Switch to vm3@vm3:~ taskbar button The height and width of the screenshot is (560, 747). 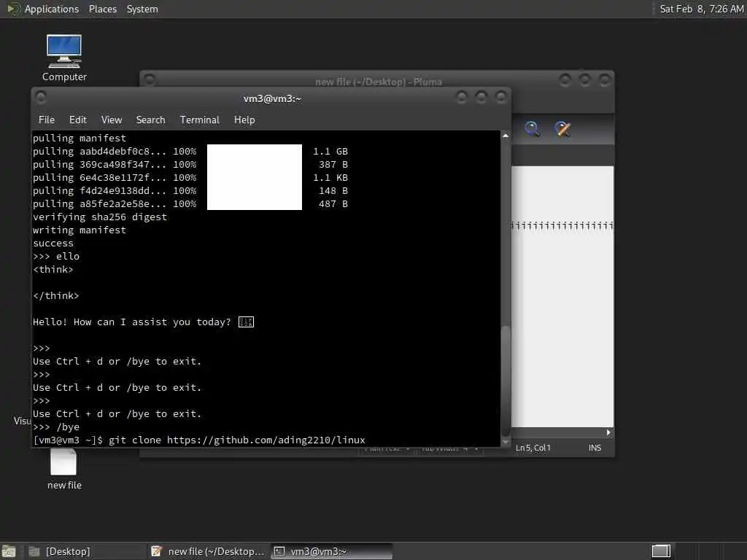click(x=332, y=551)
